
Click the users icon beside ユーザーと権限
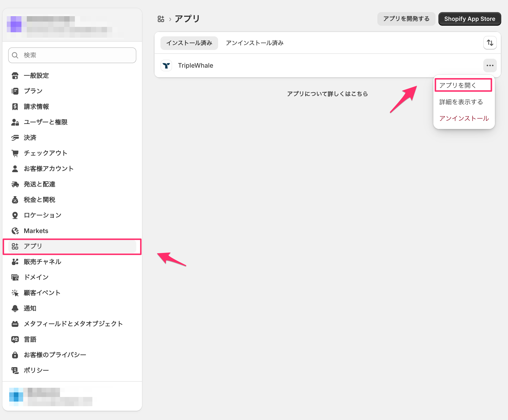pyautogui.click(x=15, y=122)
